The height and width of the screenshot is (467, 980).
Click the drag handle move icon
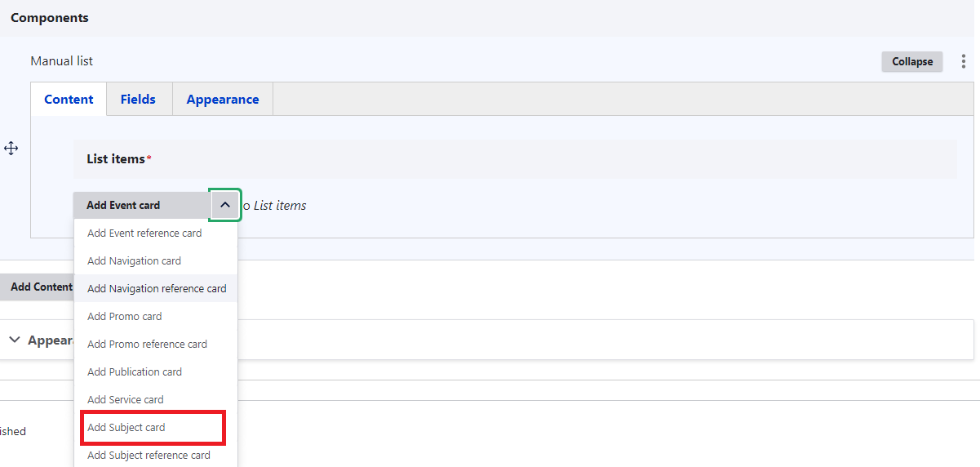[11, 149]
